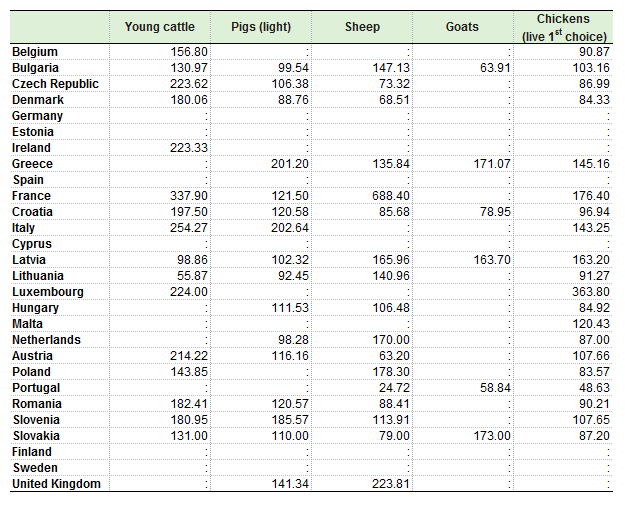
Task: Select the Czech Republic row label
Action: click(x=55, y=84)
